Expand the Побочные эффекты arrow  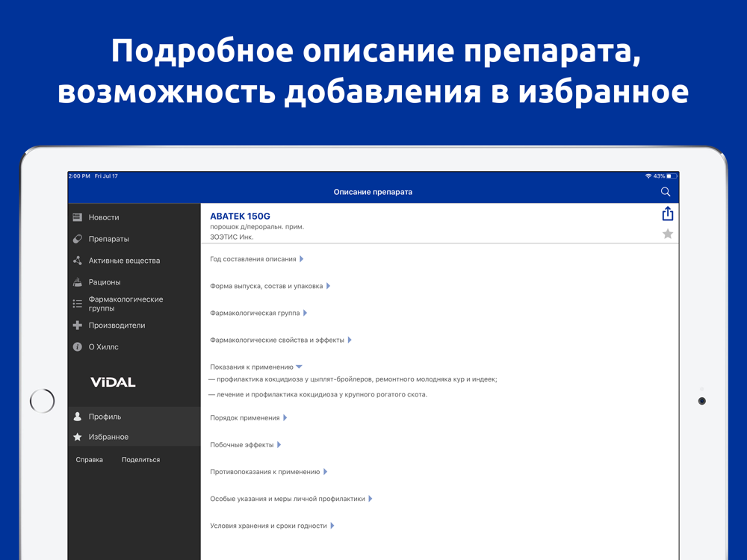click(x=279, y=445)
